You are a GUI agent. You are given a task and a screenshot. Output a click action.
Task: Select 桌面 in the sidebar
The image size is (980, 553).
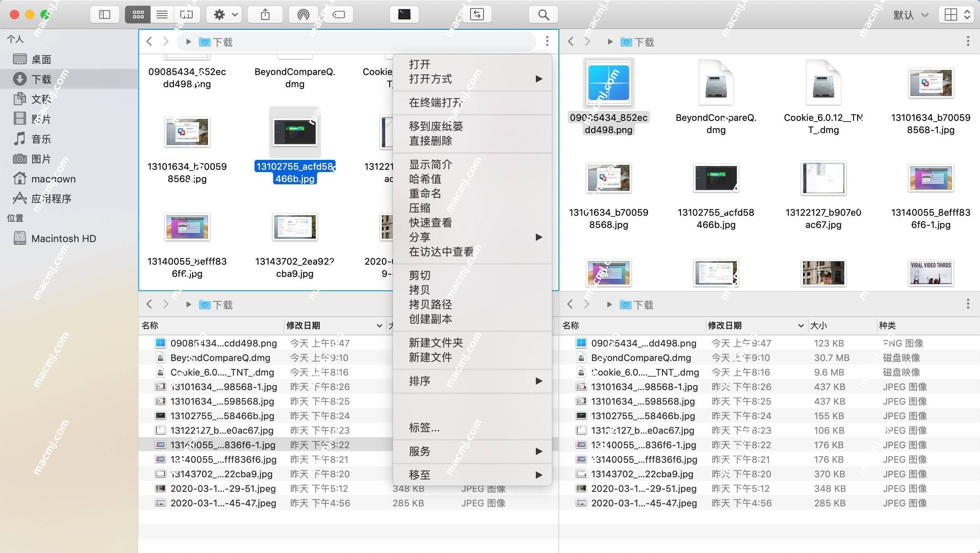(x=69, y=59)
